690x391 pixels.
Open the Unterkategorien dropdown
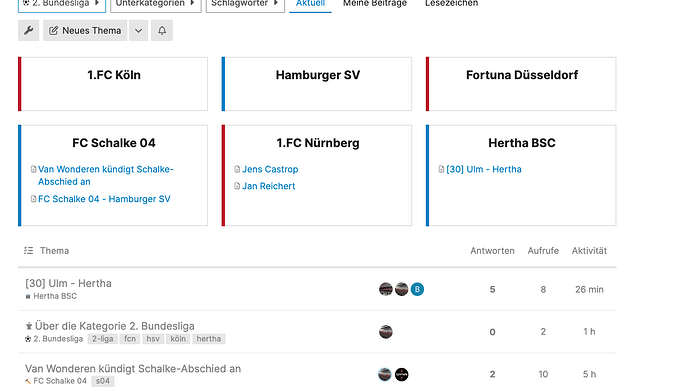(156, 4)
